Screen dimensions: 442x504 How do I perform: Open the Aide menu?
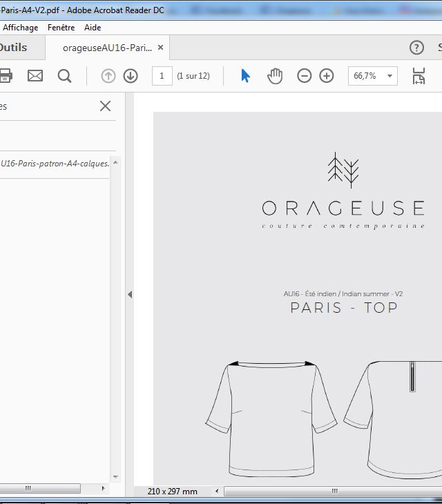coord(93,28)
